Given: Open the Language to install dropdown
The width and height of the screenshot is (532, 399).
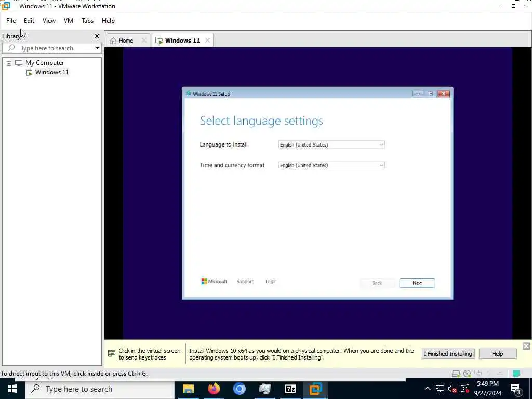Looking at the screenshot, I should pyautogui.click(x=331, y=145).
